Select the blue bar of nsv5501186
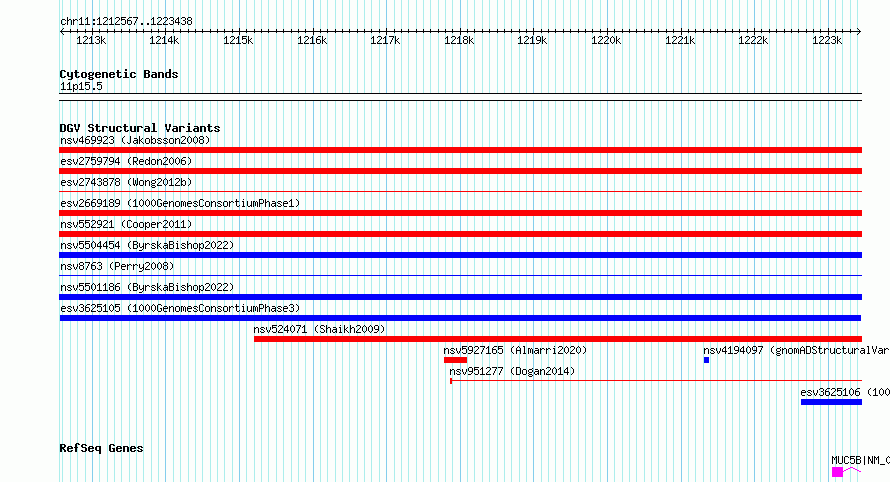Image resolution: width=890 pixels, height=482 pixels. coord(460,297)
